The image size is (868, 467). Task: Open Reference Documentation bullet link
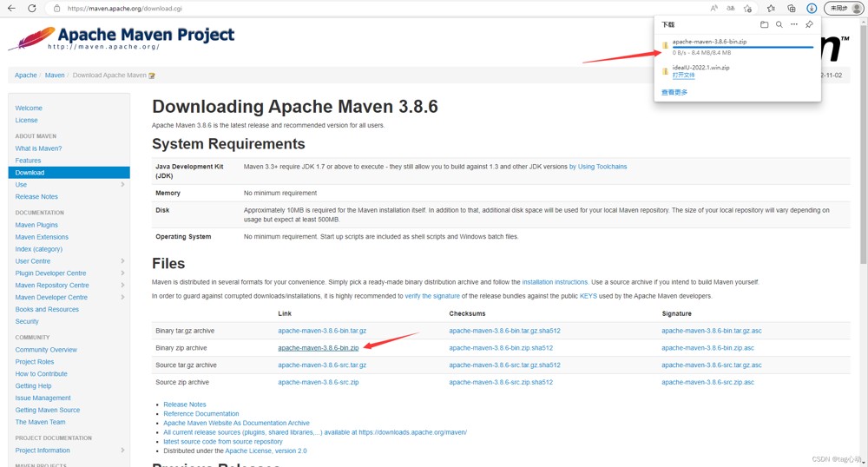pyautogui.click(x=201, y=414)
